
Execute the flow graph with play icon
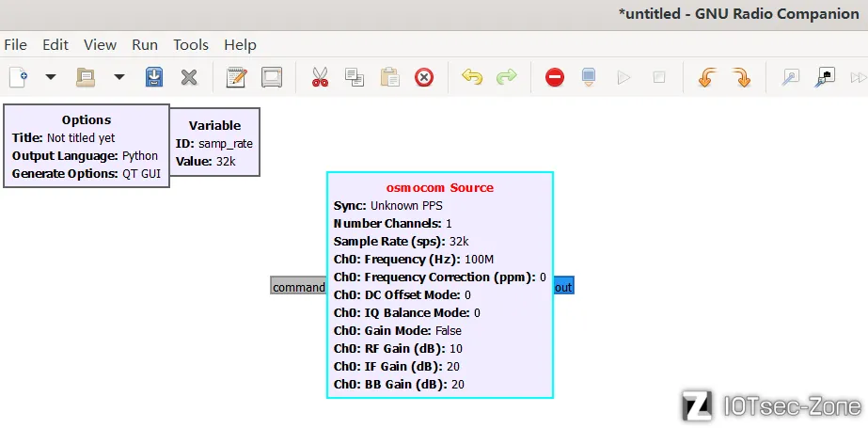[623, 77]
